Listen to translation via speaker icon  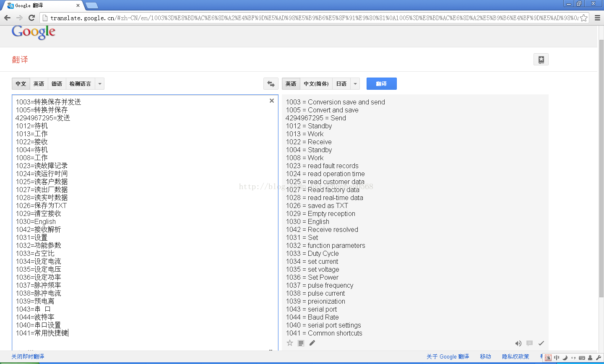(518, 343)
